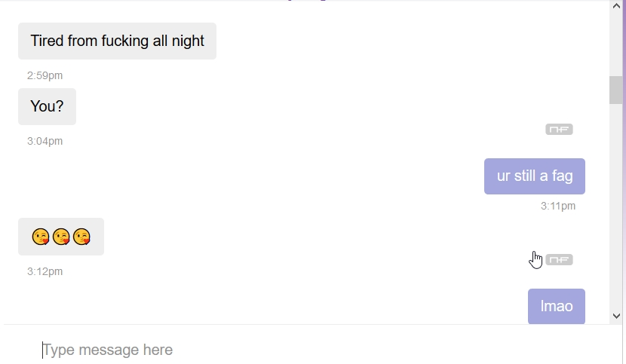Viewport: 626px width, 364px height.
Task: Click the first kissing-face emoji
Action: click(41, 237)
